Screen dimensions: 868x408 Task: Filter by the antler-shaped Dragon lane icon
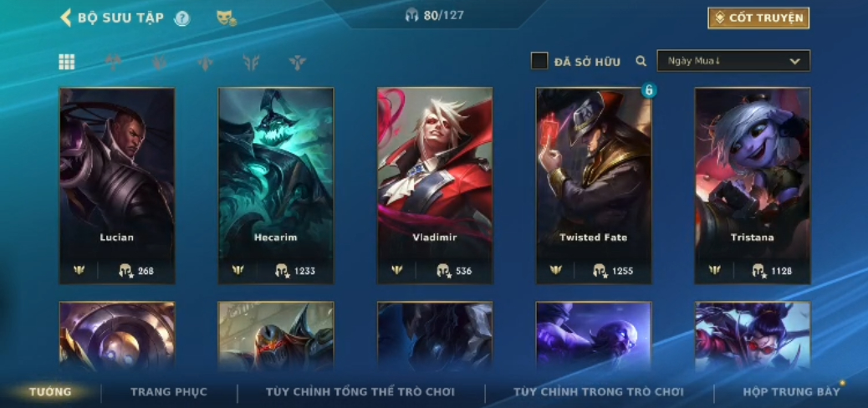(x=252, y=63)
